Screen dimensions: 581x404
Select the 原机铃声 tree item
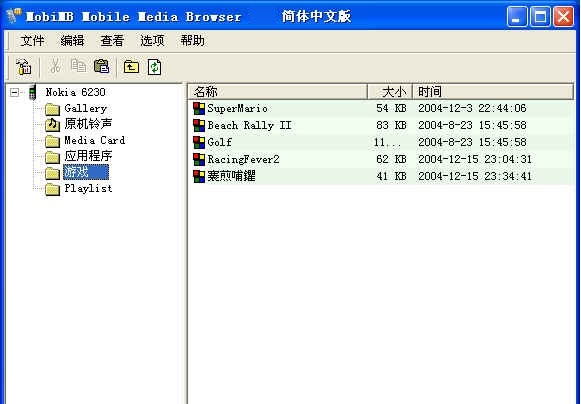tap(88, 124)
